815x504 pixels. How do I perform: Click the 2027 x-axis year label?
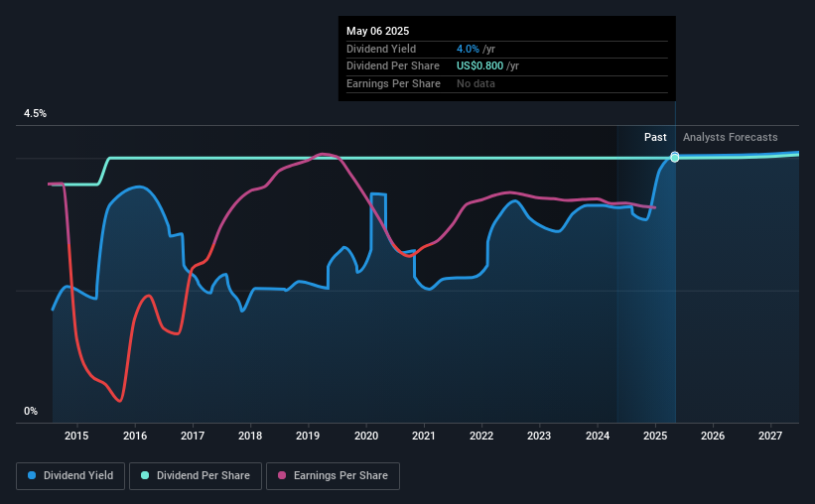(x=770, y=436)
